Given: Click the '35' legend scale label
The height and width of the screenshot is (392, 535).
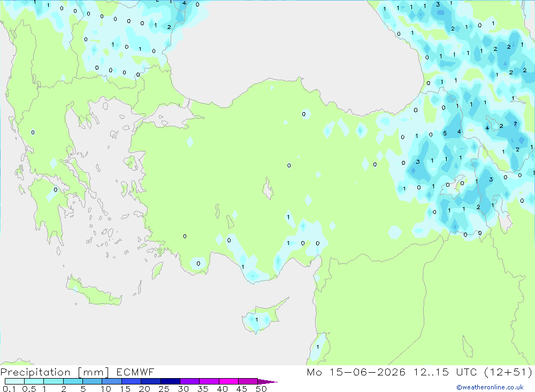Looking at the screenshot, I should click(x=203, y=389).
